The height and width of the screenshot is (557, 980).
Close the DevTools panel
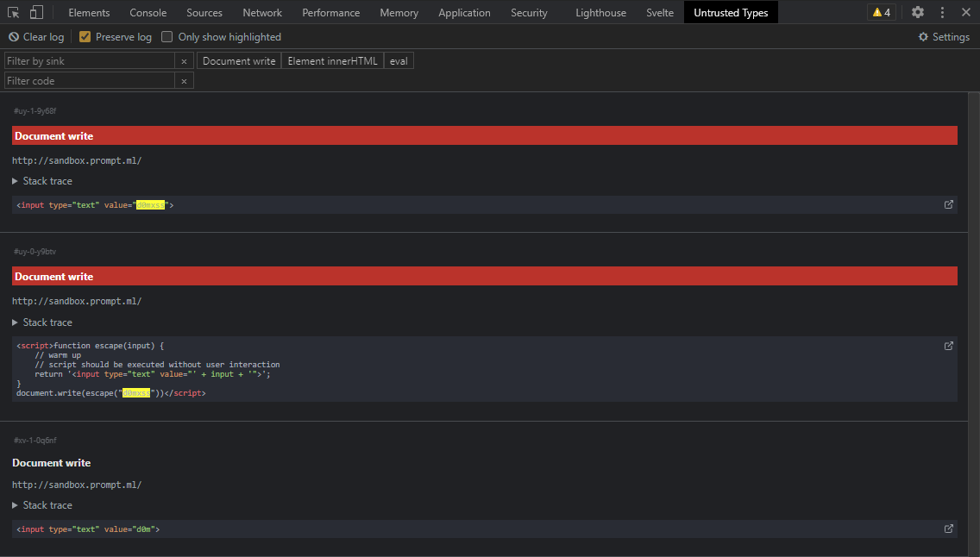[965, 12]
